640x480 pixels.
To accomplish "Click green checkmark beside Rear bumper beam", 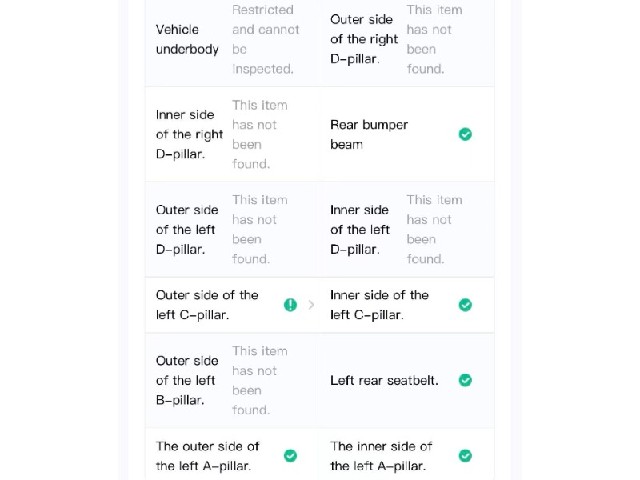I will [465, 134].
